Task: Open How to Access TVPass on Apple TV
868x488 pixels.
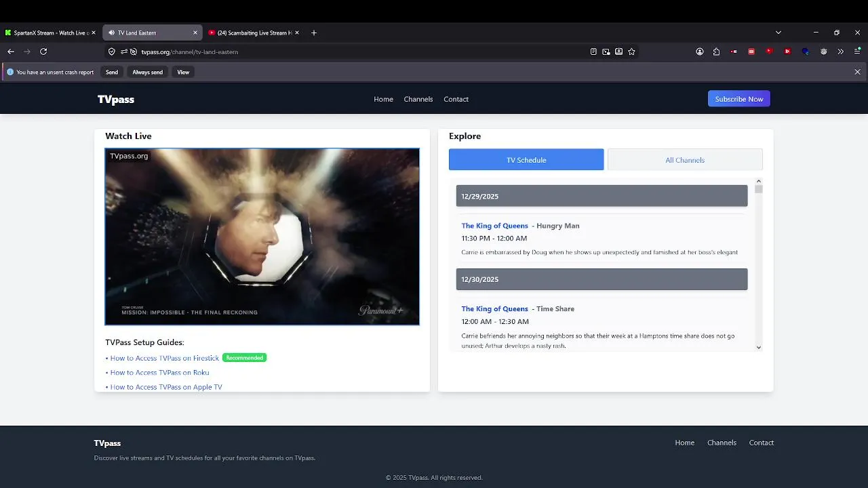Action: point(166,387)
